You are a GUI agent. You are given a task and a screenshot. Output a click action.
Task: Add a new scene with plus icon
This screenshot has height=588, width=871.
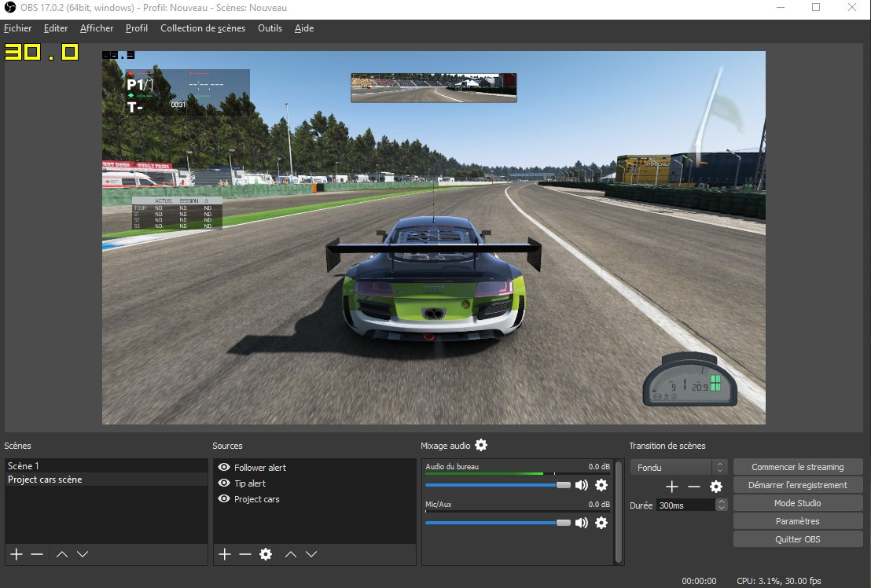pyautogui.click(x=16, y=554)
